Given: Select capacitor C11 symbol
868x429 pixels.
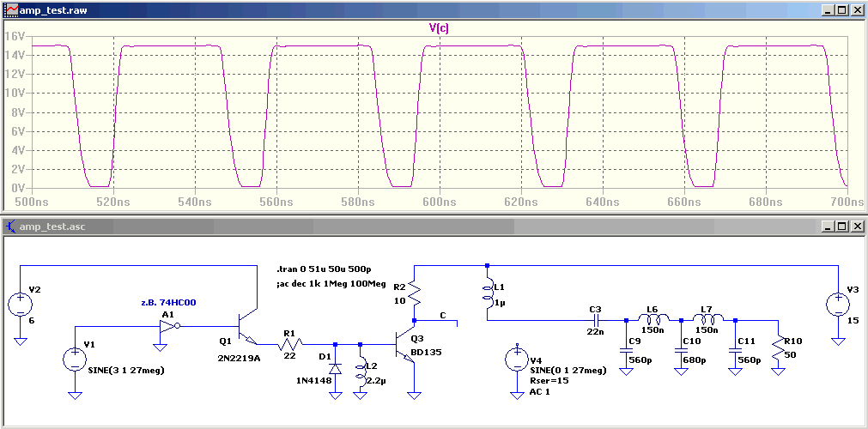Looking at the screenshot, I should pos(735,351).
